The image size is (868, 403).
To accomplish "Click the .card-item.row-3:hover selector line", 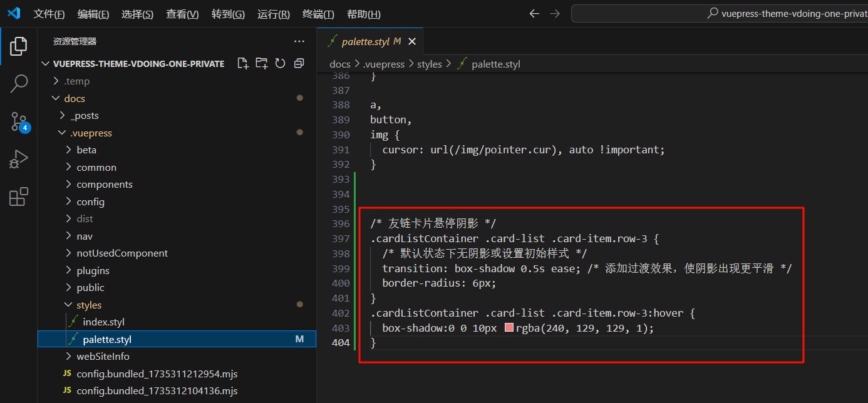I will [533, 313].
